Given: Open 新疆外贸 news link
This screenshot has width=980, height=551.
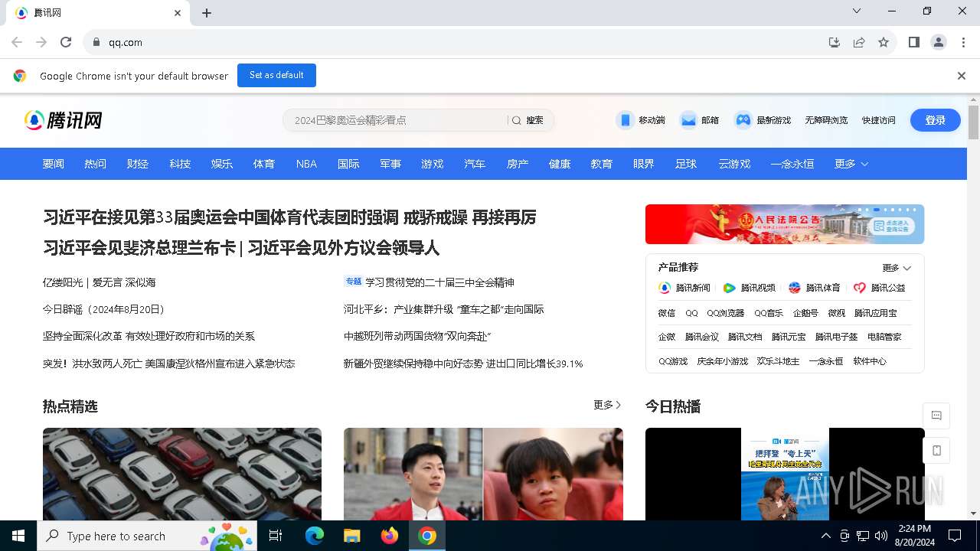Looking at the screenshot, I should pos(463,364).
